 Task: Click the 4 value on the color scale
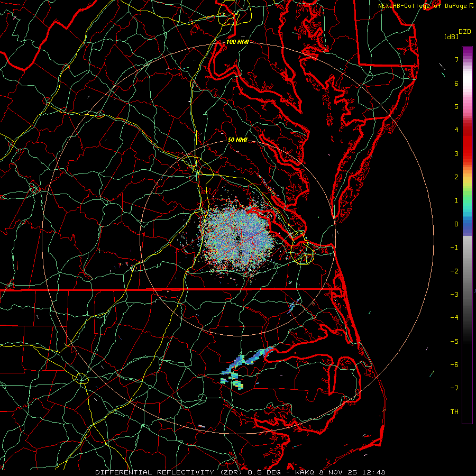click(456, 130)
